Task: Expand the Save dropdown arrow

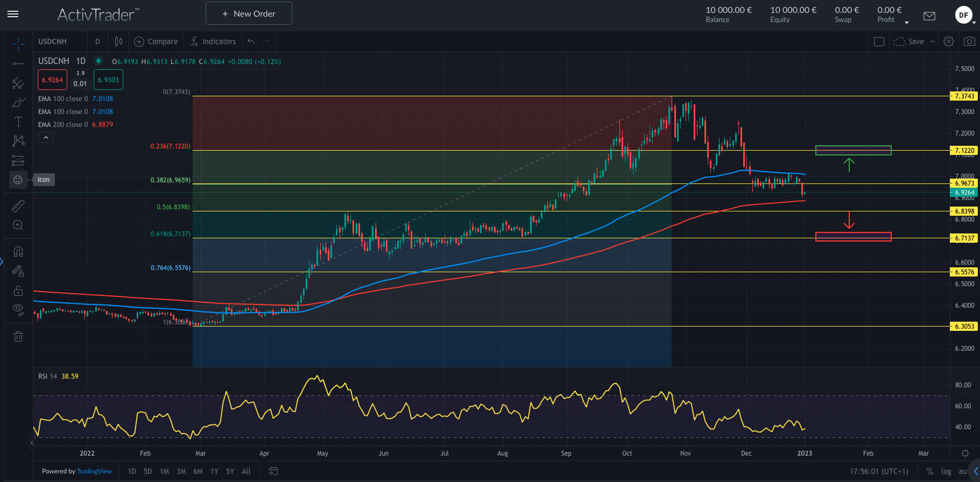Action: pos(933,41)
